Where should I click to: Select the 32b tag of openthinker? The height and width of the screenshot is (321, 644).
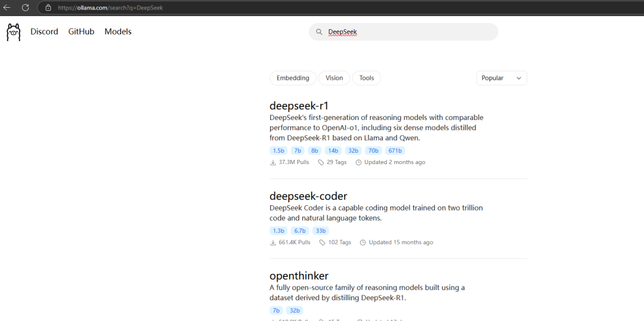(x=295, y=311)
